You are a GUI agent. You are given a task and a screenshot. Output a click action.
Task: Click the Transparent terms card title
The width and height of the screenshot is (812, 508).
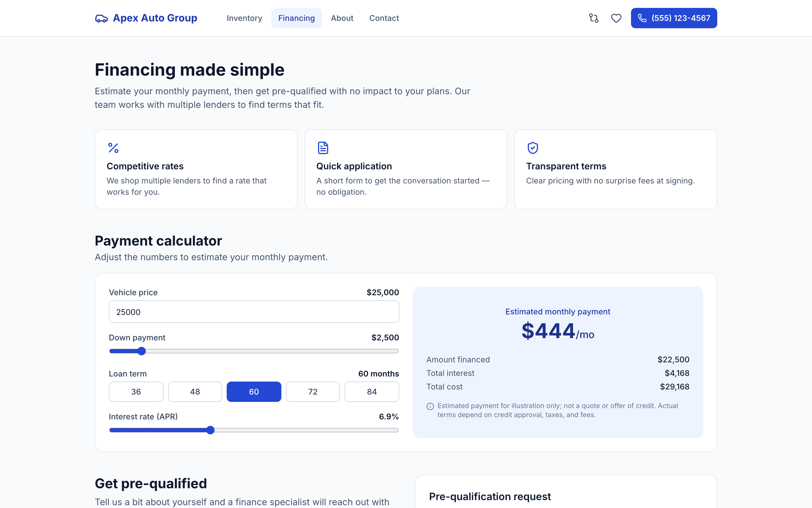pyautogui.click(x=566, y=166)
